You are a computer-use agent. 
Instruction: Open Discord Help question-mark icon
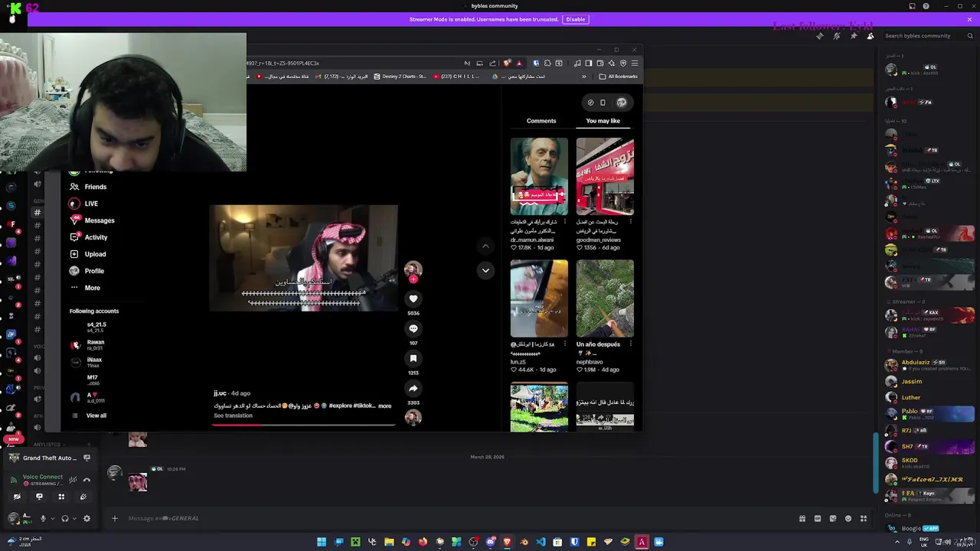click(x=926, y=6)
